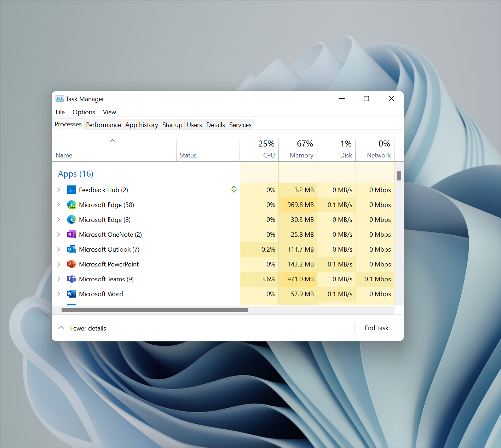Click the End task button
This screenshot has height=448, width=501.
point(376,328)
